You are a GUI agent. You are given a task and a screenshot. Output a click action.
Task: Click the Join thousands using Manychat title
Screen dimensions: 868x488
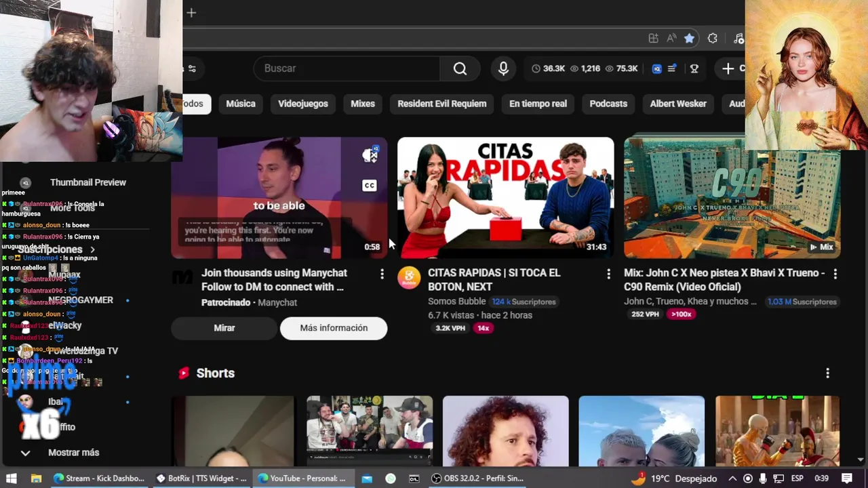pyautogui.click(x=274, y=280)
